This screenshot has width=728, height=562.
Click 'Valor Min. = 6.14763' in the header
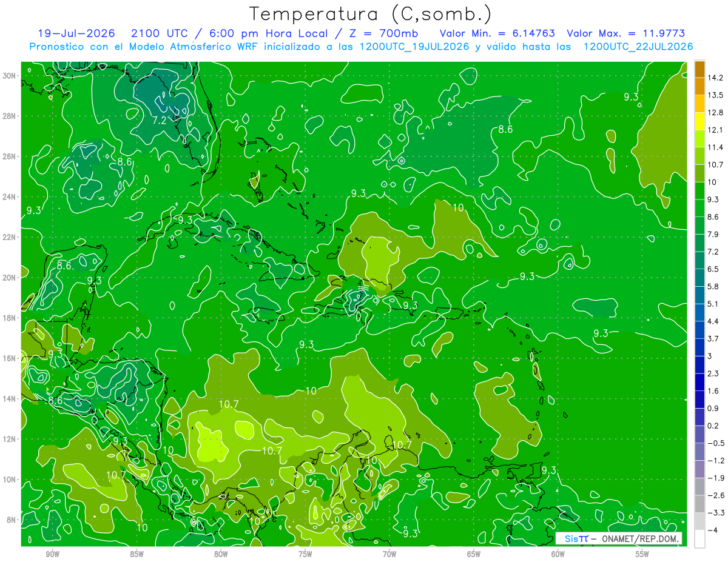click(497, 33)
